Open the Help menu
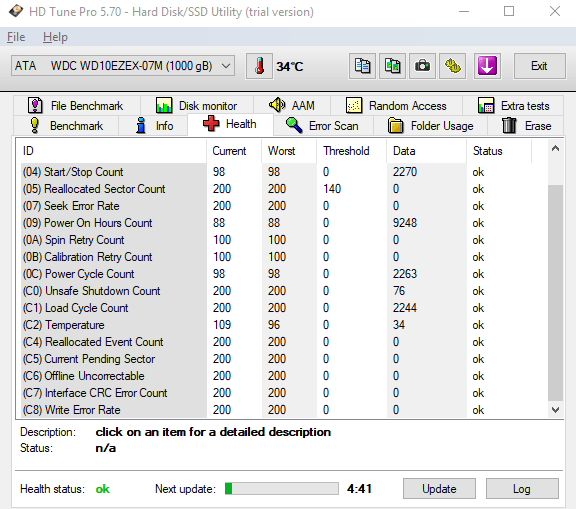576x509 pixels. click(x=55, y=37)
